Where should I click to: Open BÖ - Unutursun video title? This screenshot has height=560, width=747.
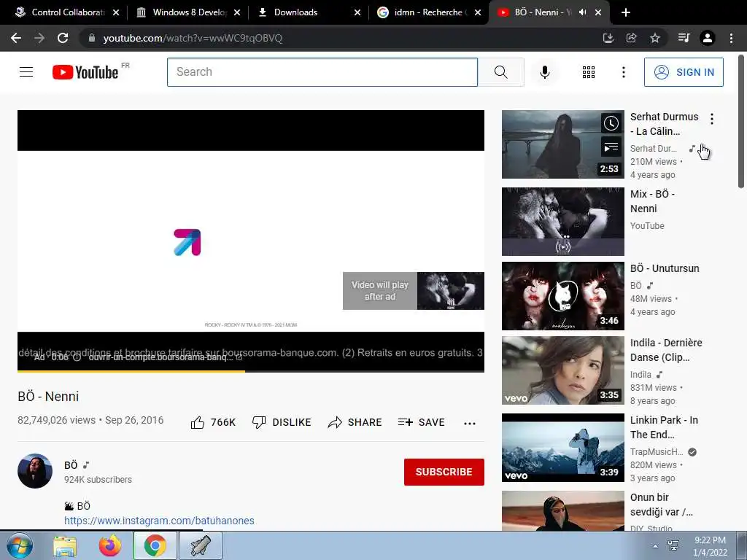coord(665,268)
